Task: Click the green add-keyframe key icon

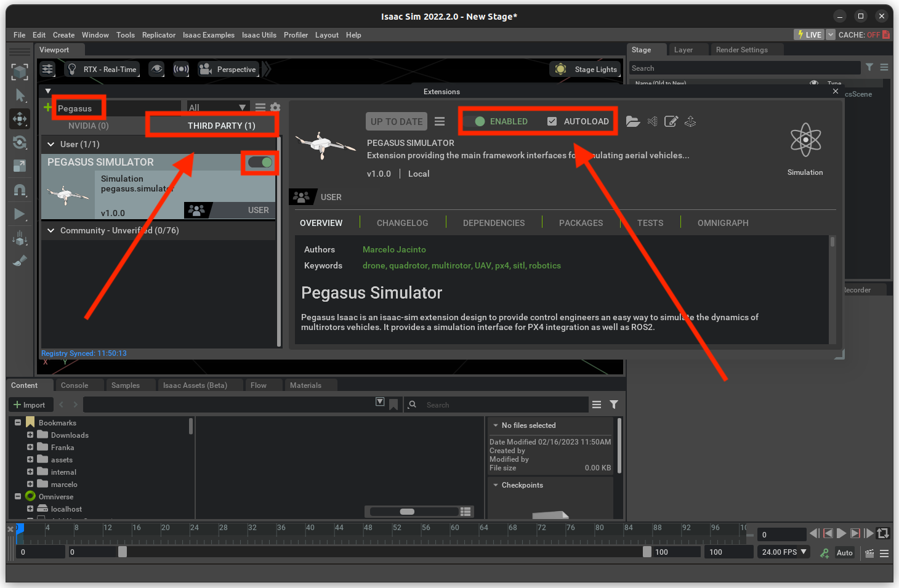Action: click(x=824, y=553)
